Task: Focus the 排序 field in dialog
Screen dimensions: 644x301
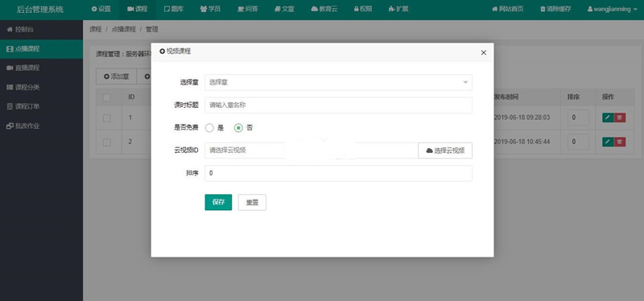Action: 338,173
